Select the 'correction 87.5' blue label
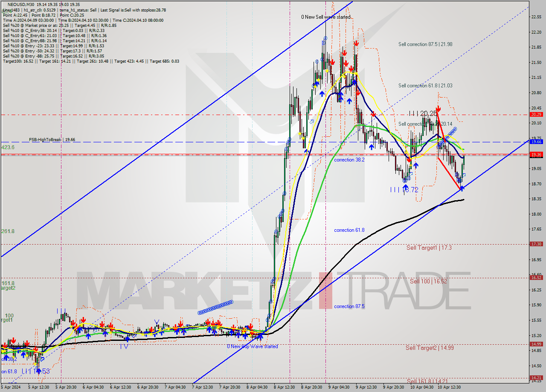Screen dimensions: 546x392 (x=349, y=306)
